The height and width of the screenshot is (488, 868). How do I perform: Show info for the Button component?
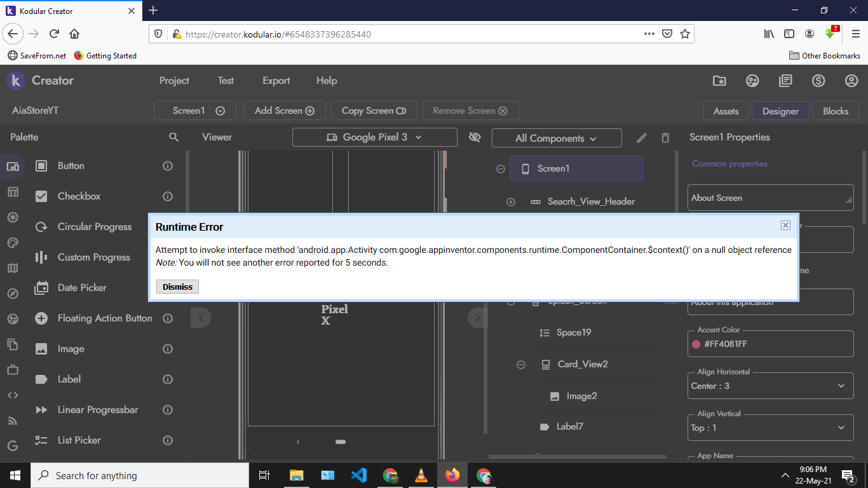coord(168,166)
